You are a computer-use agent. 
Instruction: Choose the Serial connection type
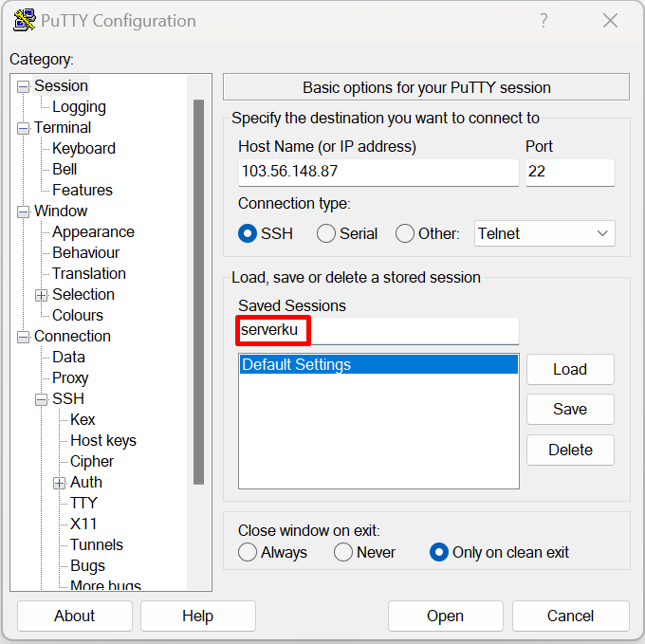(x=326, y=233)
